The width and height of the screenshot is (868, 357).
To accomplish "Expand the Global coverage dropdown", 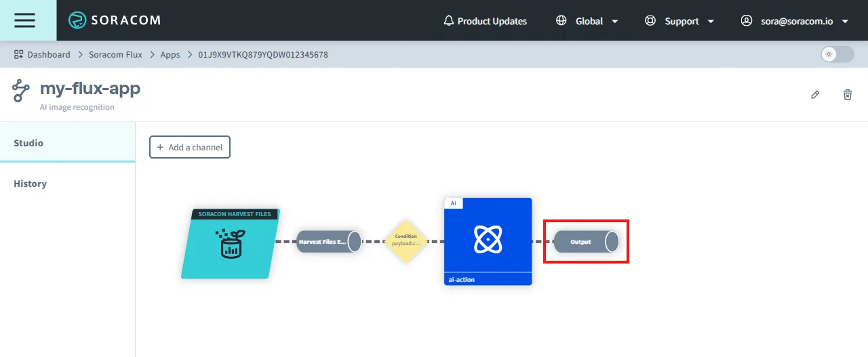I will tap(587, 21).
